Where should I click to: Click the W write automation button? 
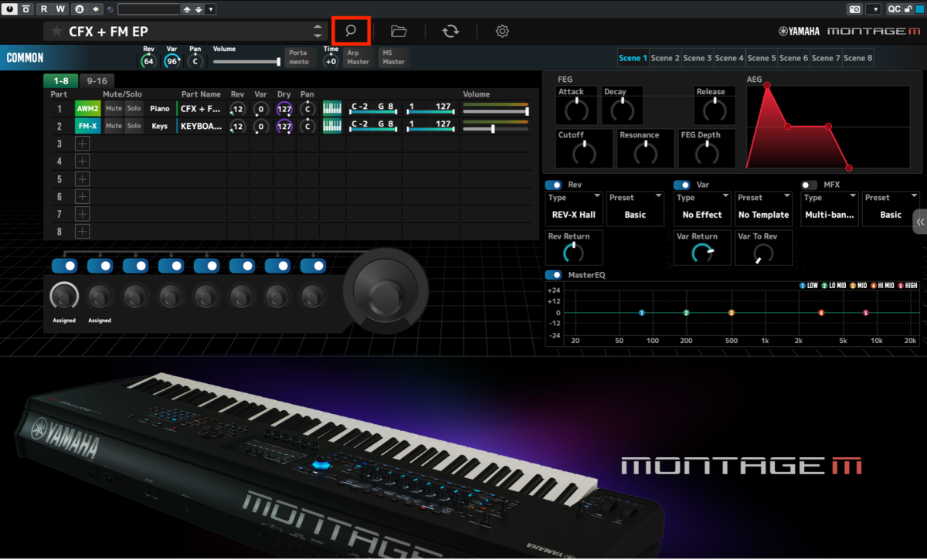pos(60,8)
